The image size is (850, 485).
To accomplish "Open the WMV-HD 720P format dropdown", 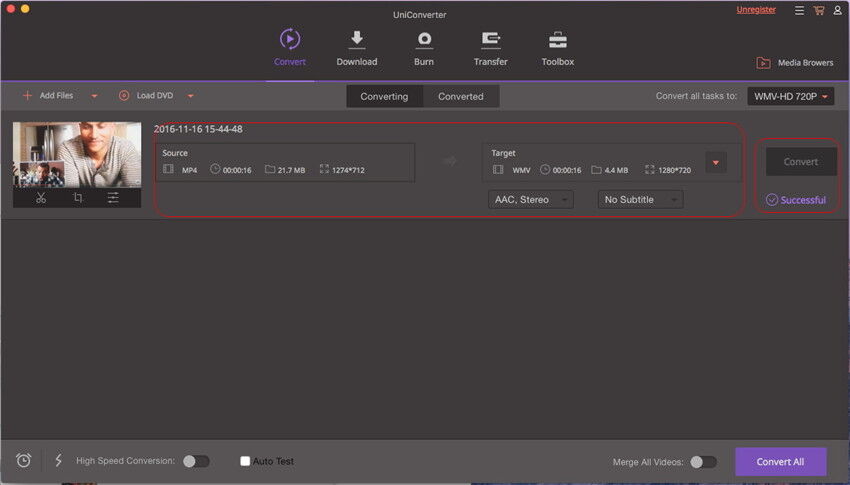I will click(x=791, y=96).
